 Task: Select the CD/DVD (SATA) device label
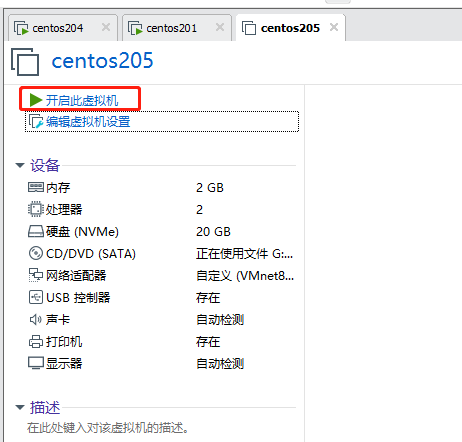[91, 254]
